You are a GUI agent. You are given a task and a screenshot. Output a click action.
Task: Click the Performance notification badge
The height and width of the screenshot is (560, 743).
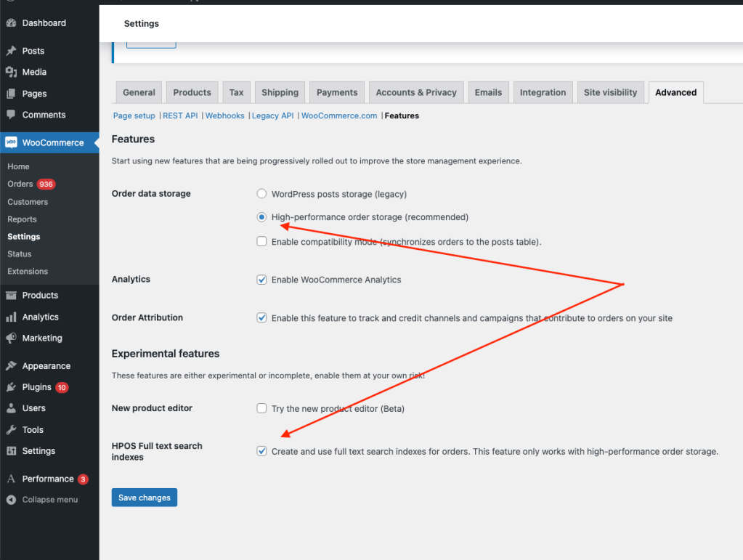click(x=83, y=479)
